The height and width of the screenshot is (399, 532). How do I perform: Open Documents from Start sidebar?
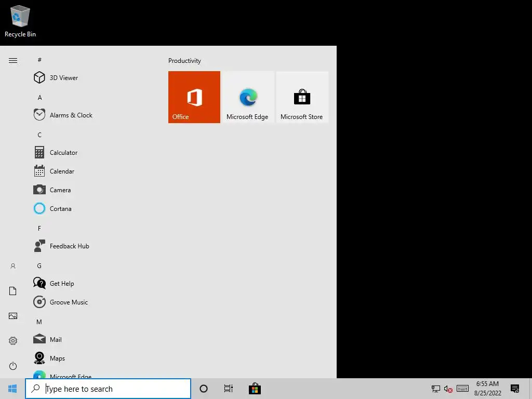13,291
